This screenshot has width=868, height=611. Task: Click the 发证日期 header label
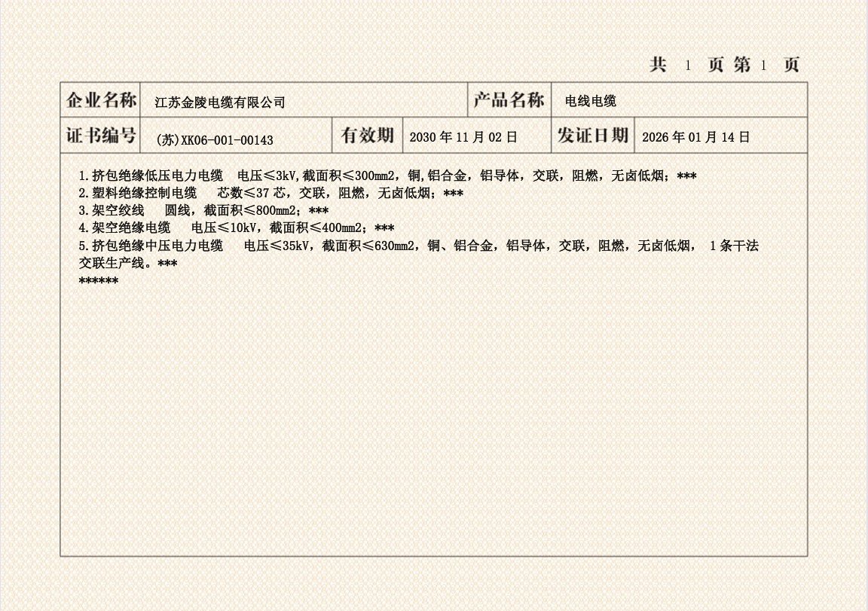point(592,136)
